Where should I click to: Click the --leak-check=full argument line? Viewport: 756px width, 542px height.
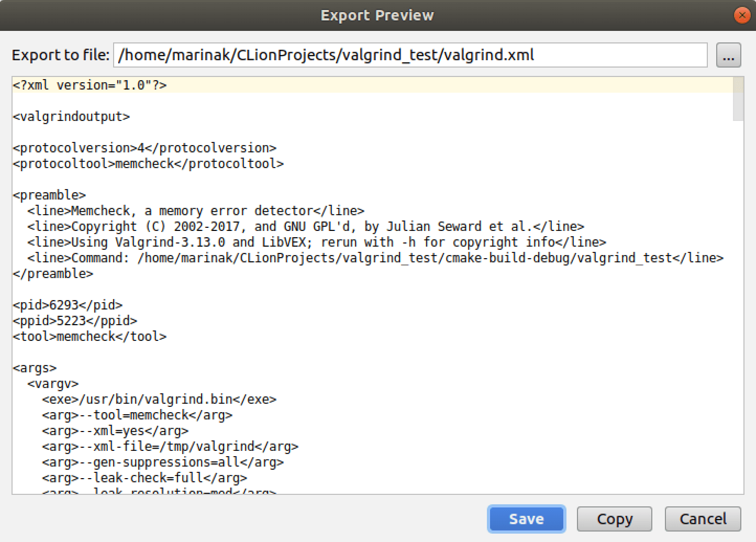point(144,478)
